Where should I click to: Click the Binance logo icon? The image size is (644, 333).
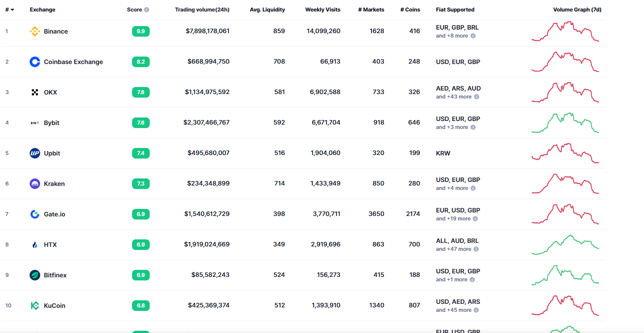[x=34, y=31]
